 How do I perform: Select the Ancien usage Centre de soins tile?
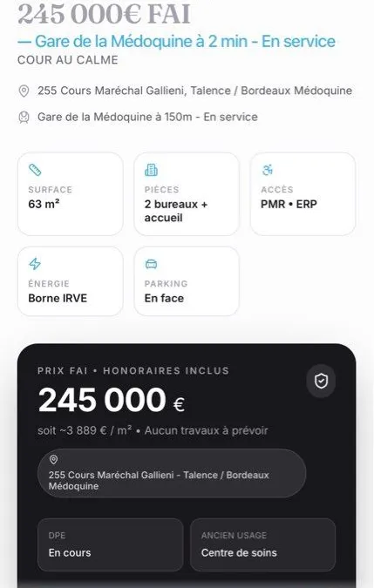click(262, 544)
